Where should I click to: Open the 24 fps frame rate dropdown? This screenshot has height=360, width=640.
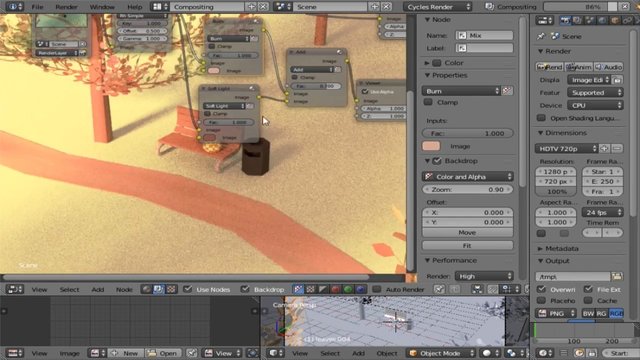(602, 212)
